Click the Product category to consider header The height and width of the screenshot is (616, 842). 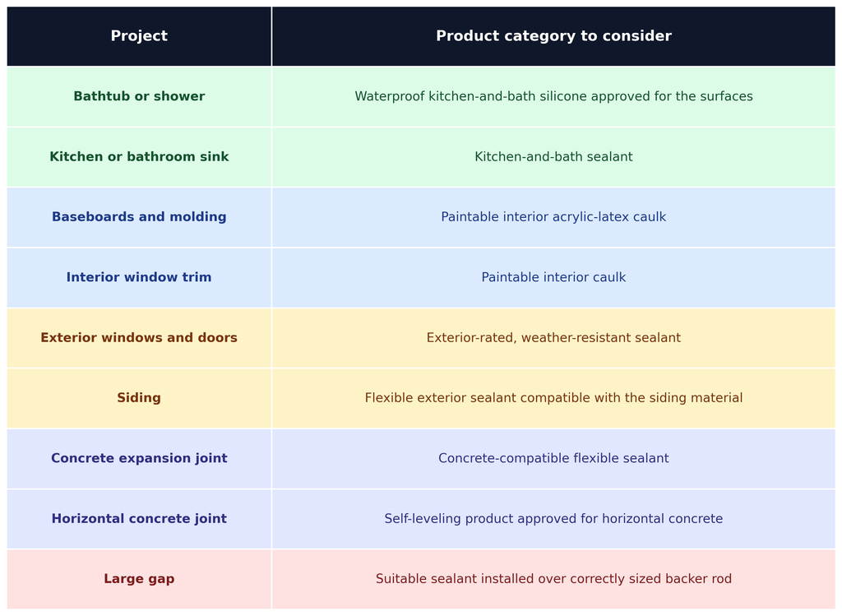(553, 36)
